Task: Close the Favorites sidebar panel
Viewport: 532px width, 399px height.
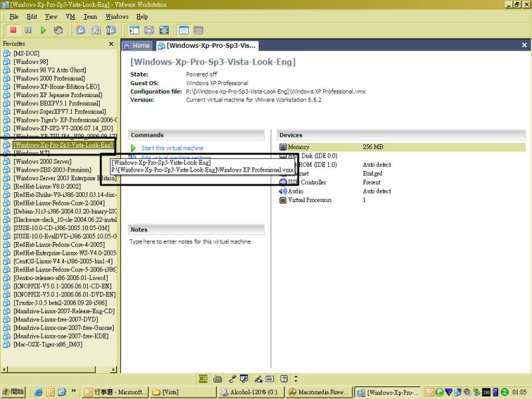Action: tap(111, 44)
